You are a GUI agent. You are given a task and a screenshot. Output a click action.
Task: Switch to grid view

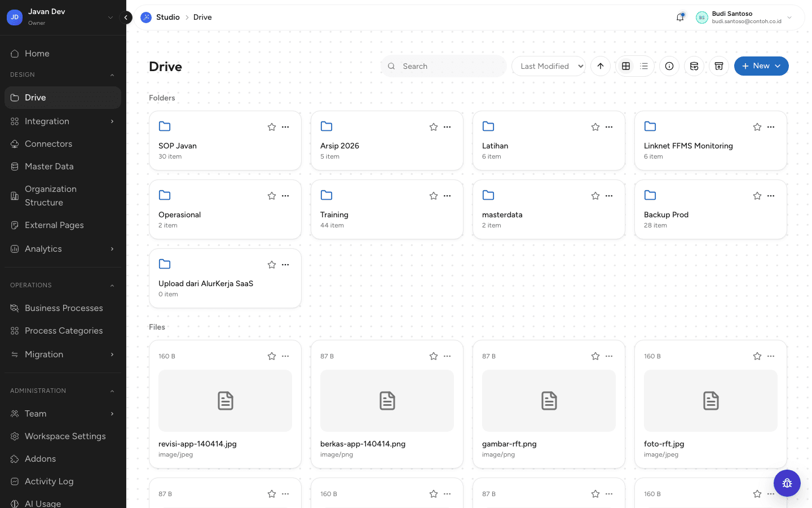[626, 66]
